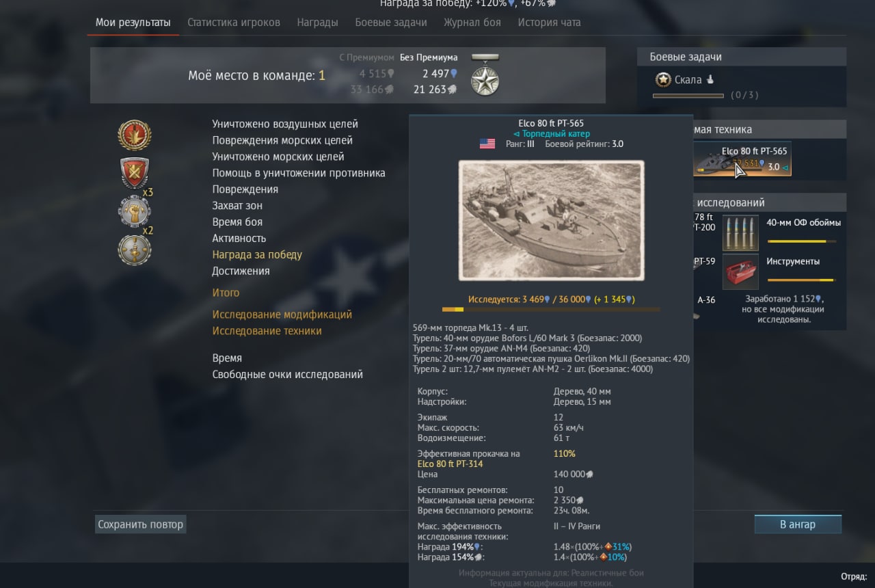This screenshot has width=875, height=588.
Task: Expand the Исследование модификаций row
Action: (x=282, y=315)
